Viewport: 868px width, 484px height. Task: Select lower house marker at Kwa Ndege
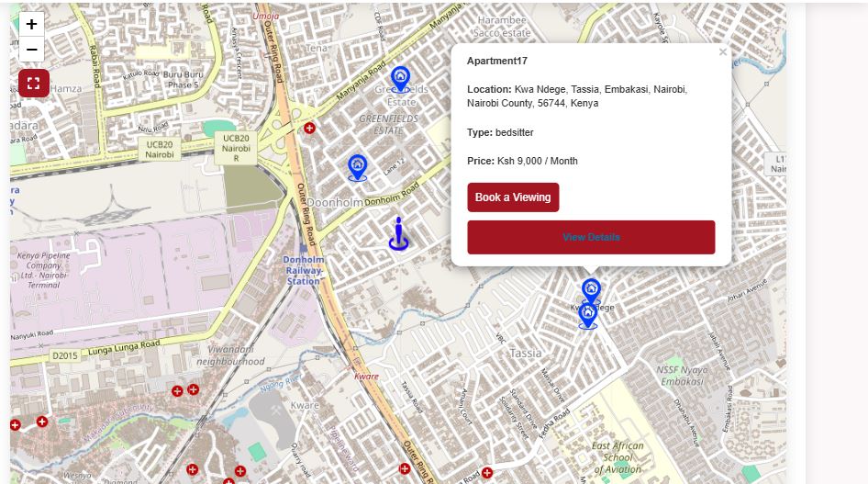point(587,316)
